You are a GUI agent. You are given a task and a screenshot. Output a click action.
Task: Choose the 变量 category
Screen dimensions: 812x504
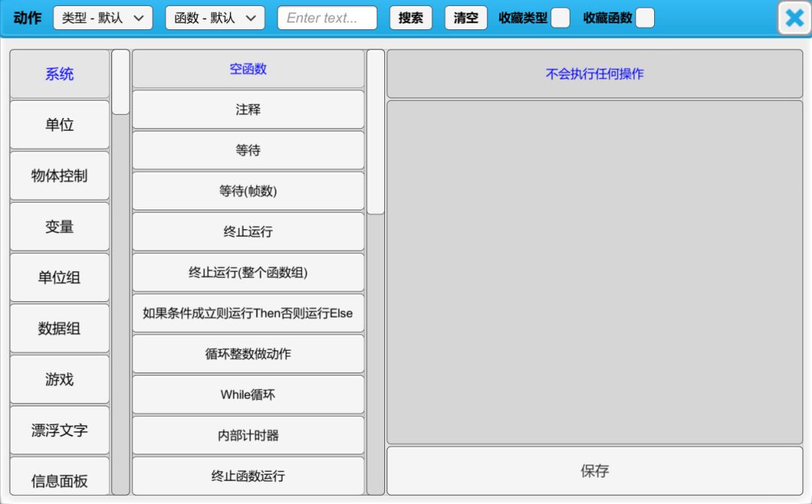pos(59,227)
